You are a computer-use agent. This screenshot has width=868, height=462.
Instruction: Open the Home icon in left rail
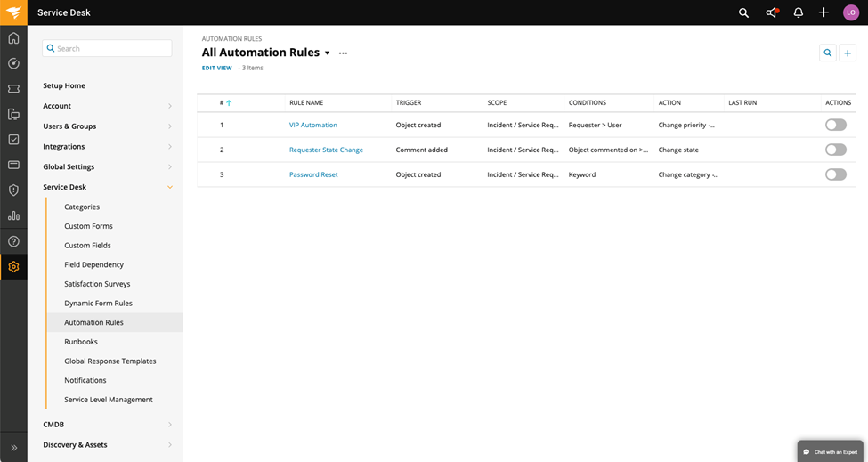pyautogui.click(x=13, y=38)
